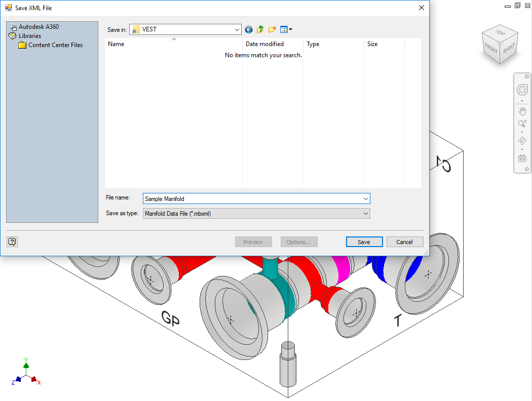The height and width of the screenshot is (401, 532).
Task: Select Content Center Files in sidebar
Action: [x=55, y=45]
